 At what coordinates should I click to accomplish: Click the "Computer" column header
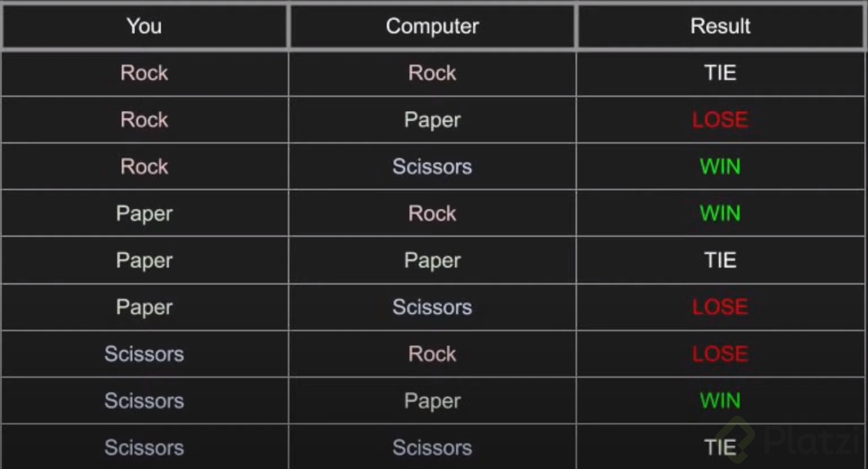432,26
